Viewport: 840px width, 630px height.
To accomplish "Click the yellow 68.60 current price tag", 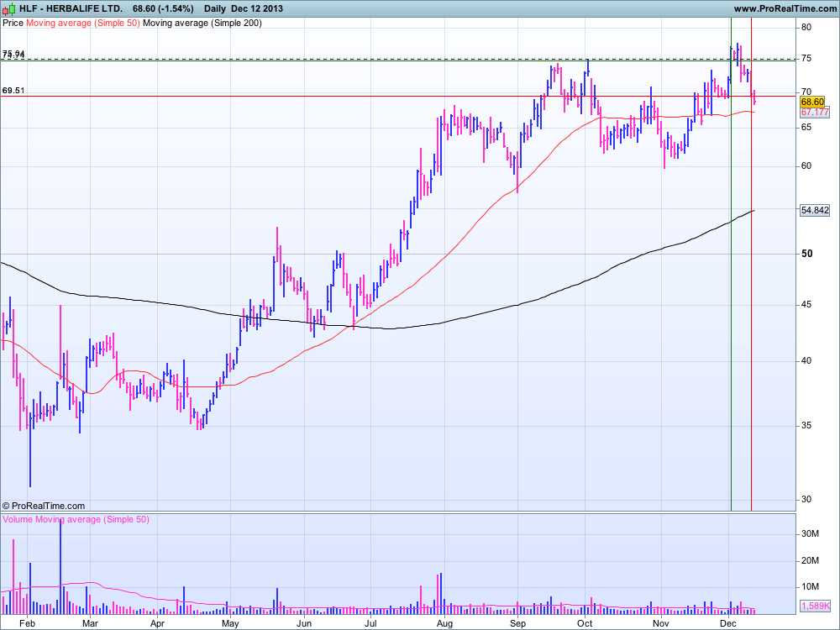I will [812, 102].
